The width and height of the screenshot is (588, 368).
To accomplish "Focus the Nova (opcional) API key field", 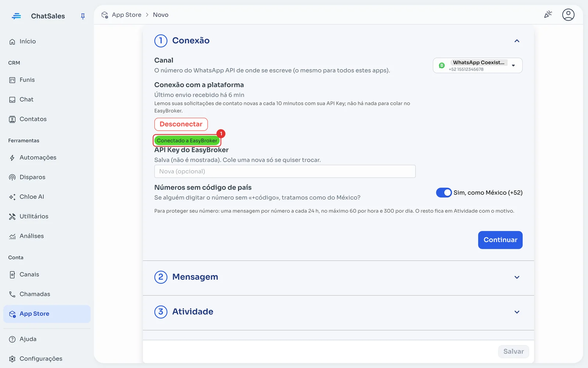I will coord(285,171).
